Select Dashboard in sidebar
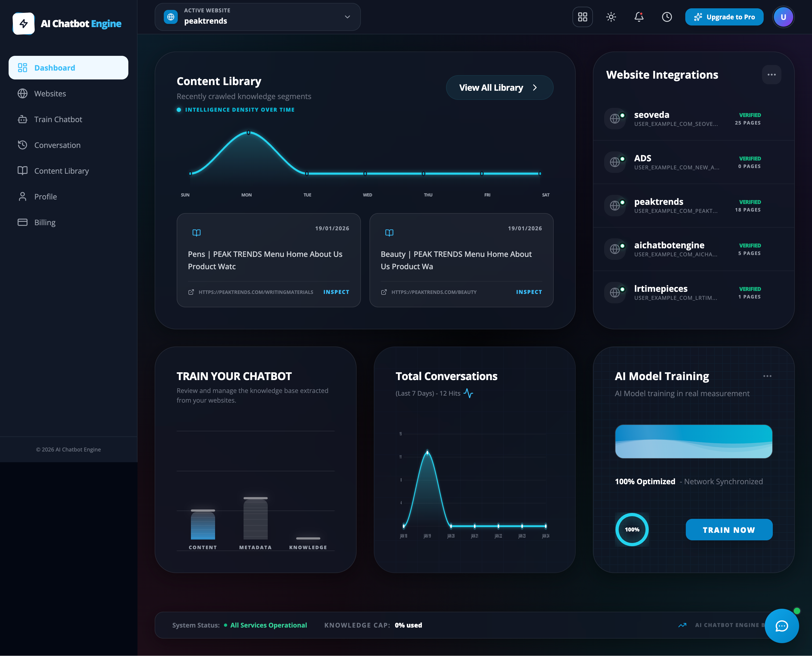This screenshot has width=812, height=656. coord(68,68)
